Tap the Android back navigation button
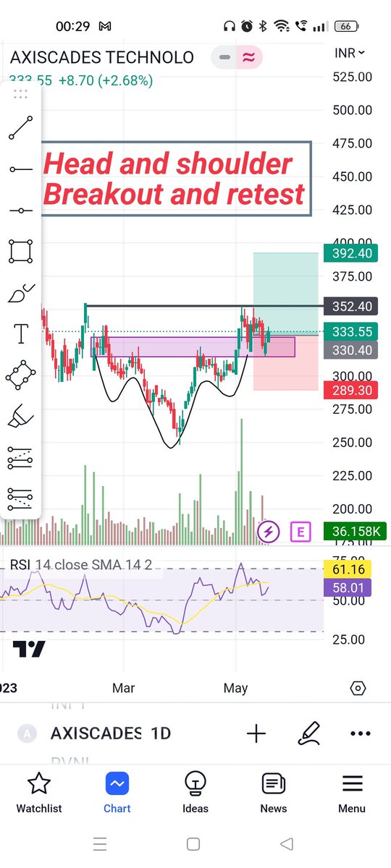391x868 pixels. (287, 843)
